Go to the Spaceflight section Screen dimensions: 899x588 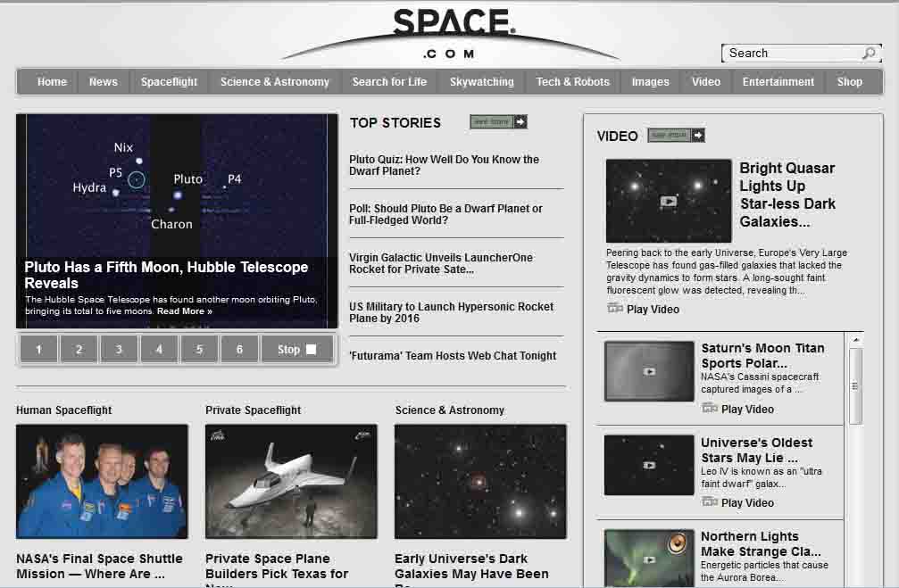coord(169,82)
